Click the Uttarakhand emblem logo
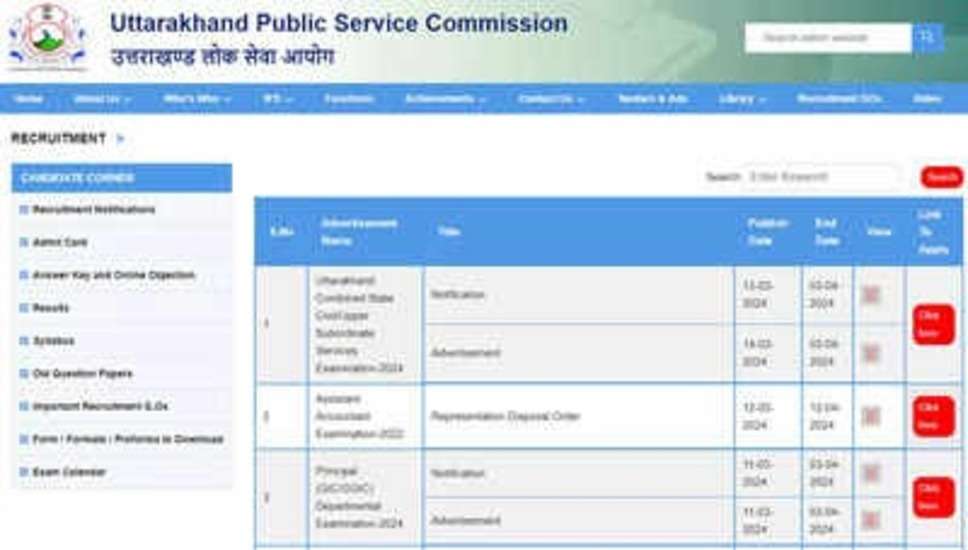Image resolution: width=968 pixels, height=550 pixels. tap(46, 37)
